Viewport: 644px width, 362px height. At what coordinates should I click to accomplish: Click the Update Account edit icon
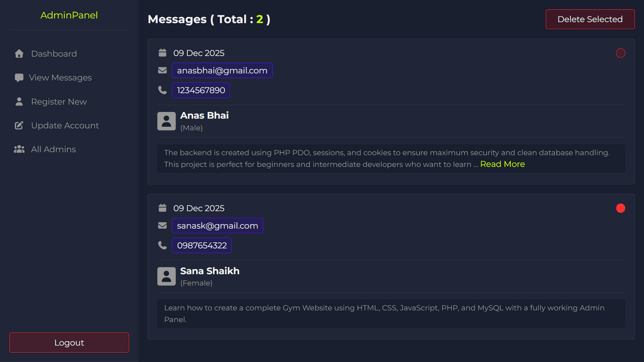(x=19, y=125)
